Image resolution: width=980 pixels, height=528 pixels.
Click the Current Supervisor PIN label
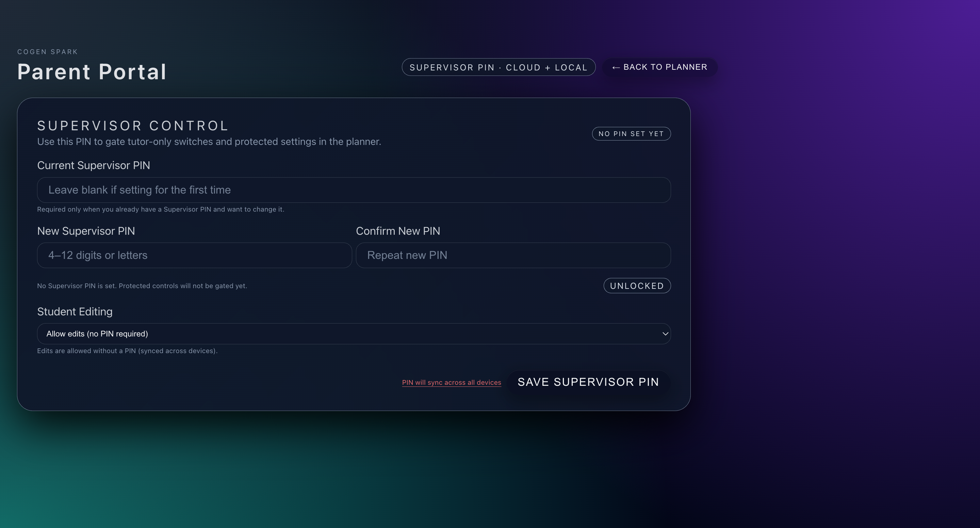(94, 165)
